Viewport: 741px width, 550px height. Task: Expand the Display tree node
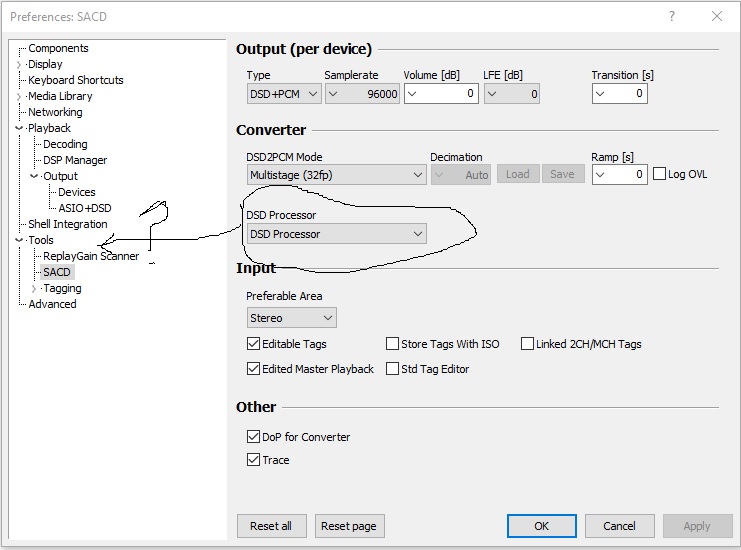point(19,64)
